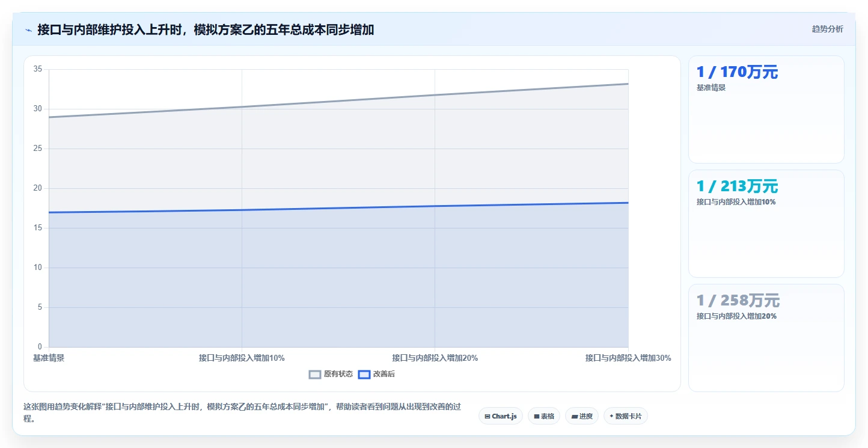This screenshot has height=448, width=868.
Task: Click the gray 原有状态 line in the chart
Action: tap(338, 100)
